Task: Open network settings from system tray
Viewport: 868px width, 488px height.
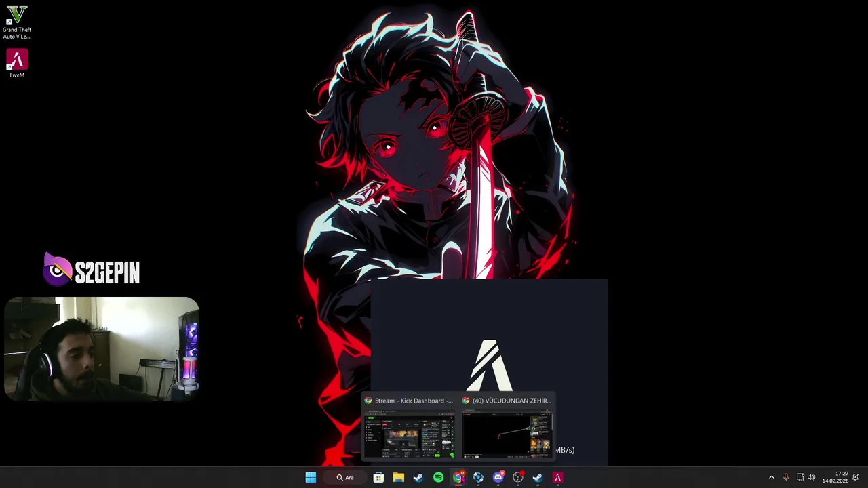Action: tap(800, 477)
